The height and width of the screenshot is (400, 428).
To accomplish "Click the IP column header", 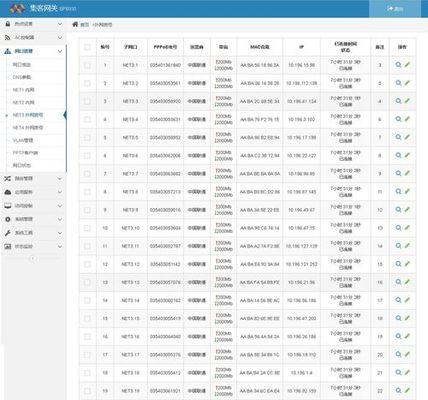I will (301, 47).
